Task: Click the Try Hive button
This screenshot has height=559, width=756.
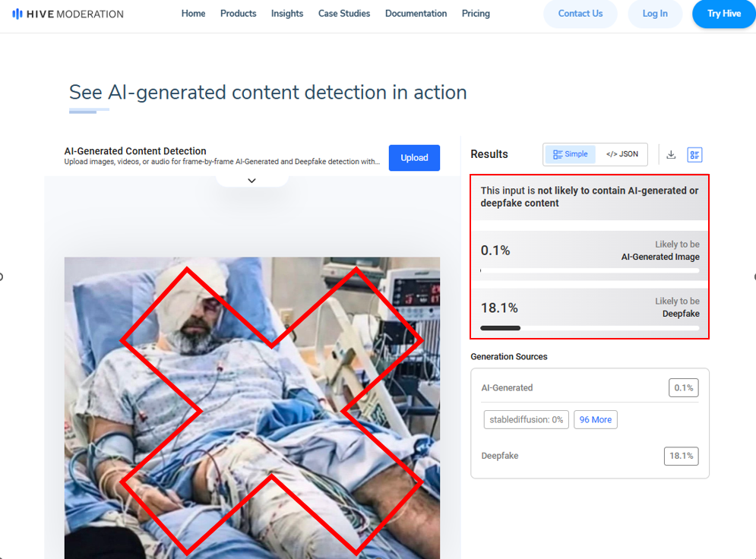Action: (x=723, y=14)
